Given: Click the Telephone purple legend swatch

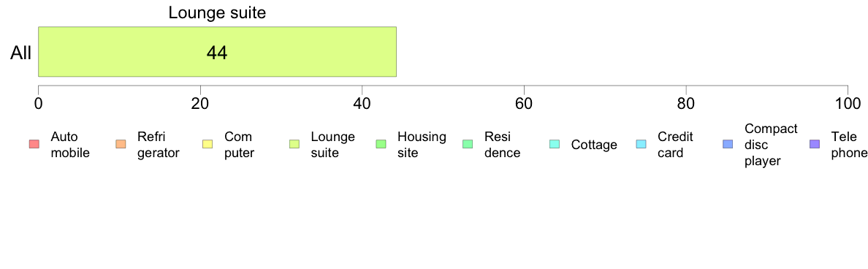Looking at the screenshot, I should 815,145.
